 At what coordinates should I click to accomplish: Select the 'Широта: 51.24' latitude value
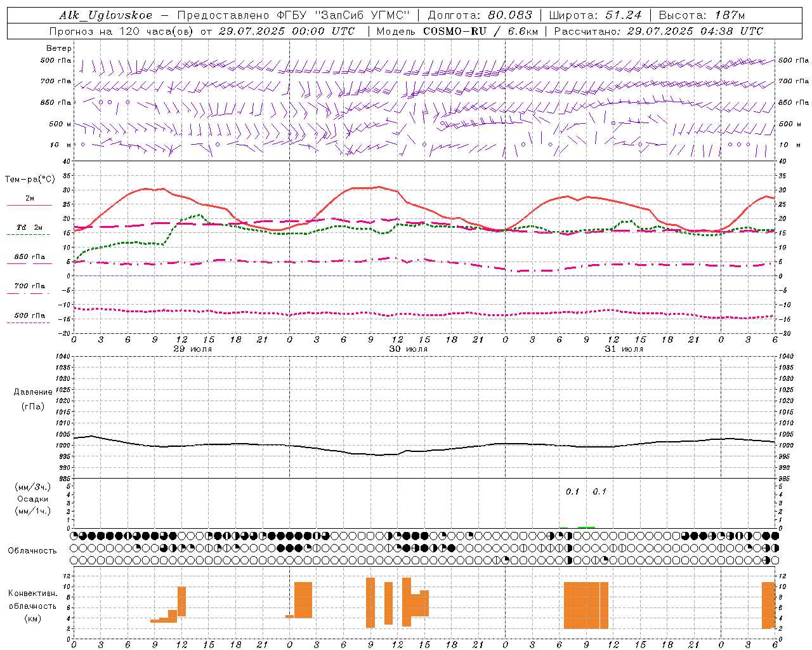pyautogui.click(x=595, y=15)
